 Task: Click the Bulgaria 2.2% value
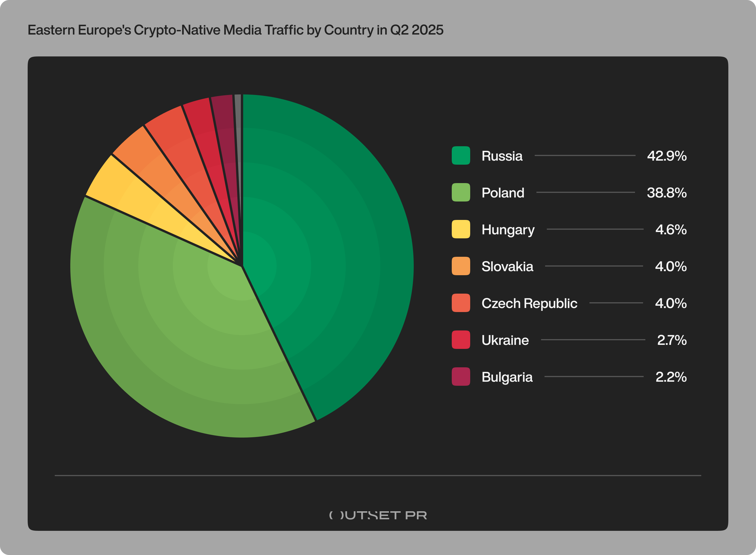(x=671, y=377)
